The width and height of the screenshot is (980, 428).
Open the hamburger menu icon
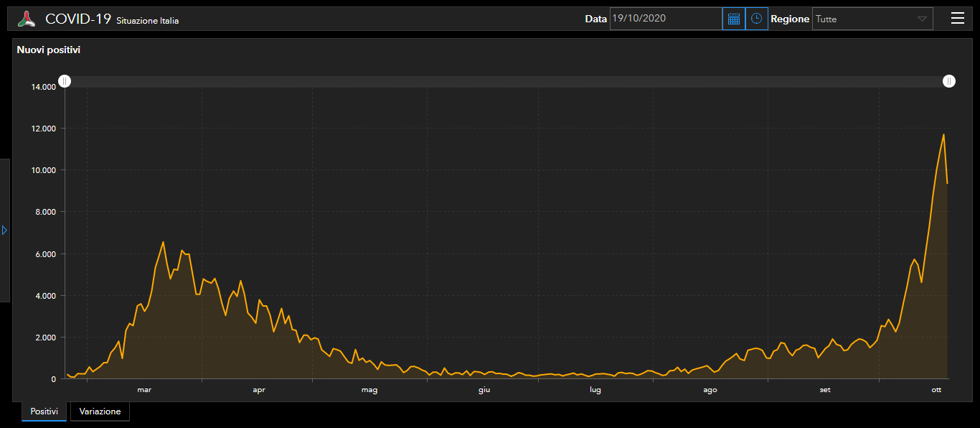958,19
